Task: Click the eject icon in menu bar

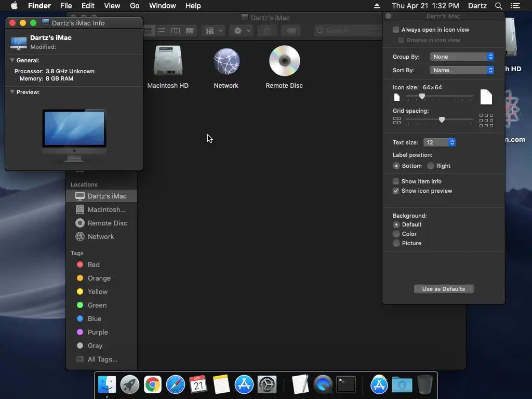Action: (x=377, y=6)
